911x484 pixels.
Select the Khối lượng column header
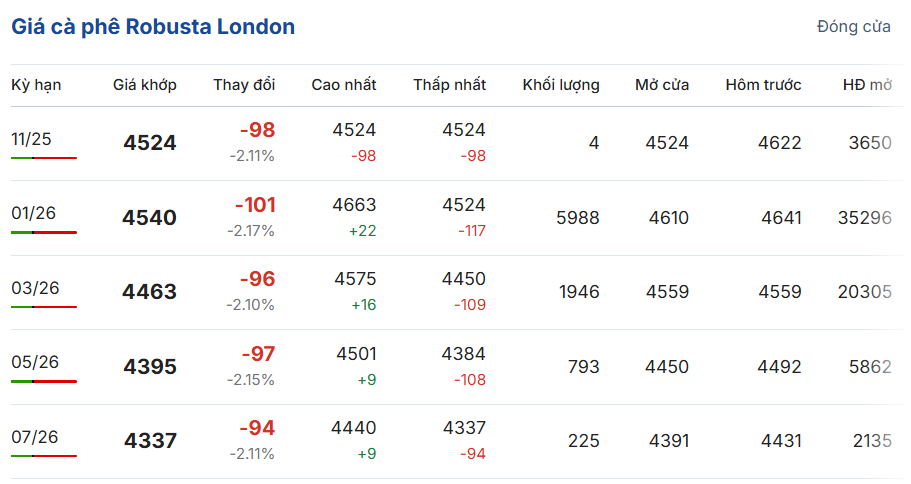[561, 85]
